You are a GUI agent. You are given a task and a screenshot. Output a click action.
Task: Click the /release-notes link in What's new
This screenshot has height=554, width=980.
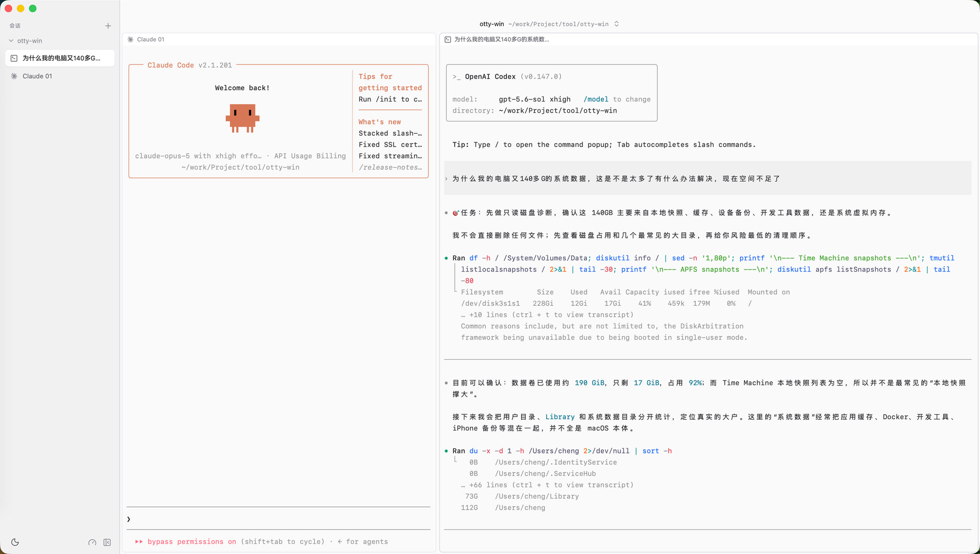coord(390,167)
